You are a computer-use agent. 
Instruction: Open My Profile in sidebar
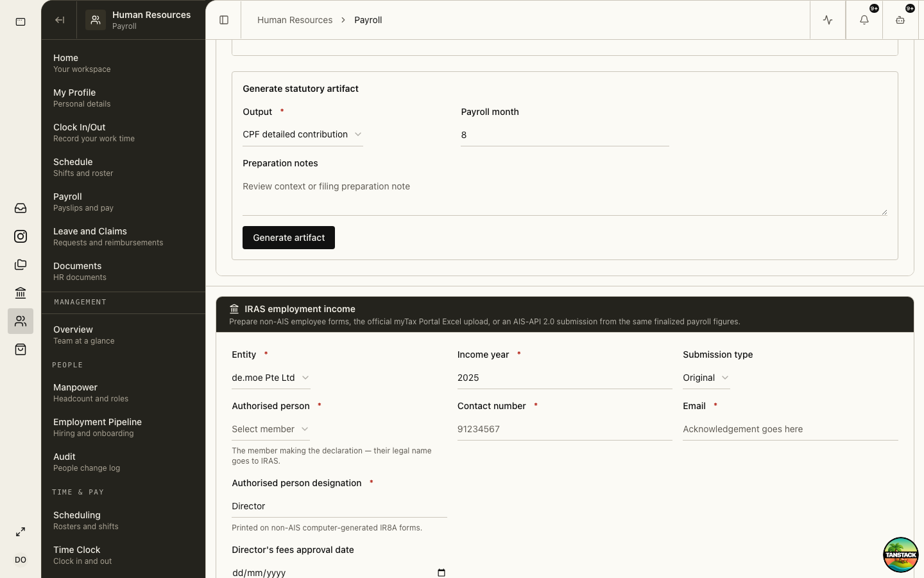tap(123, 98)
